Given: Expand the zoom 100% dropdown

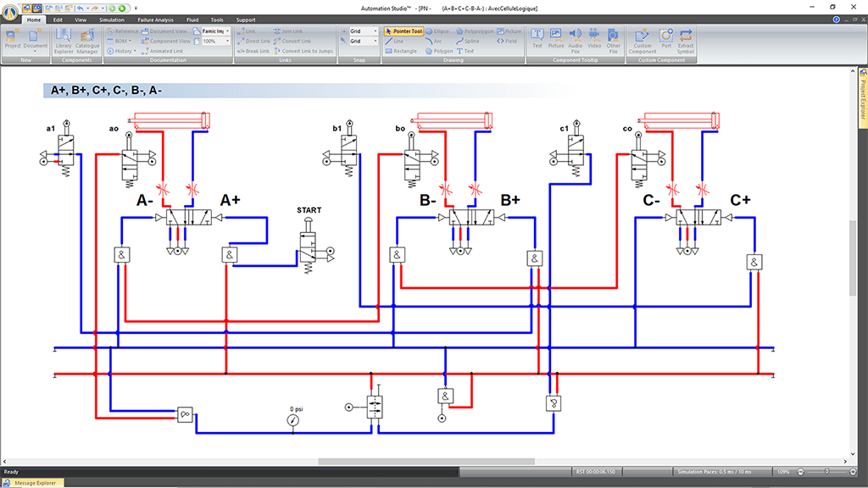Looking at the screenshot, I should [x=227, y=41].
